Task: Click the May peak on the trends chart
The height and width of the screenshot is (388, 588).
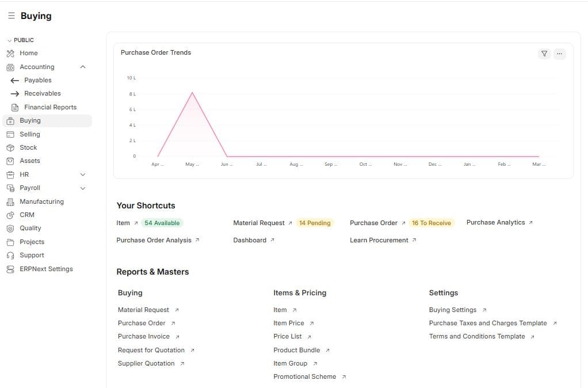Action: (192, 92)
